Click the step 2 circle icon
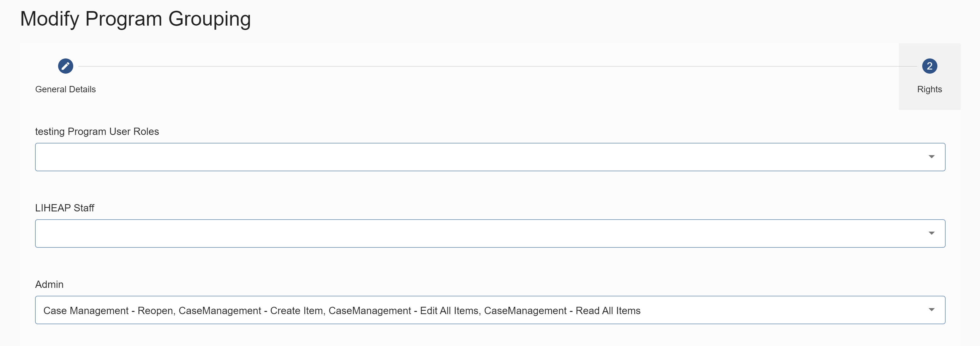Viewport: 980px width, 346px height. point(929,66)
